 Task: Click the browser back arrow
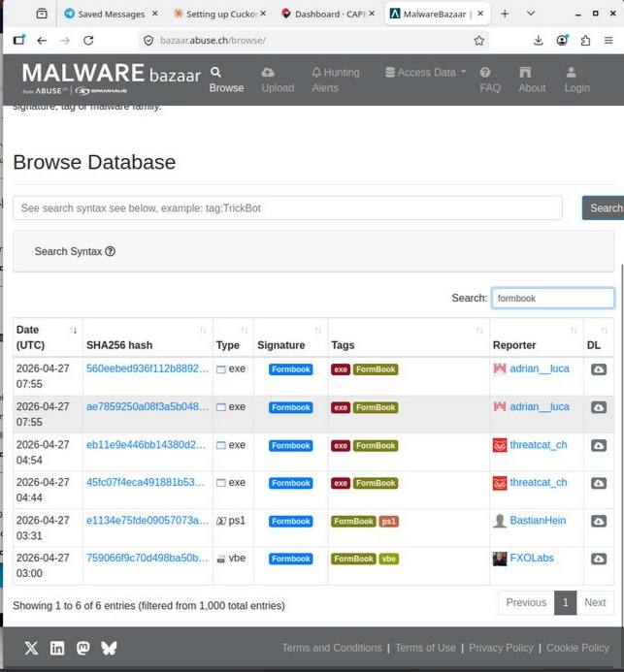[42, 41]
